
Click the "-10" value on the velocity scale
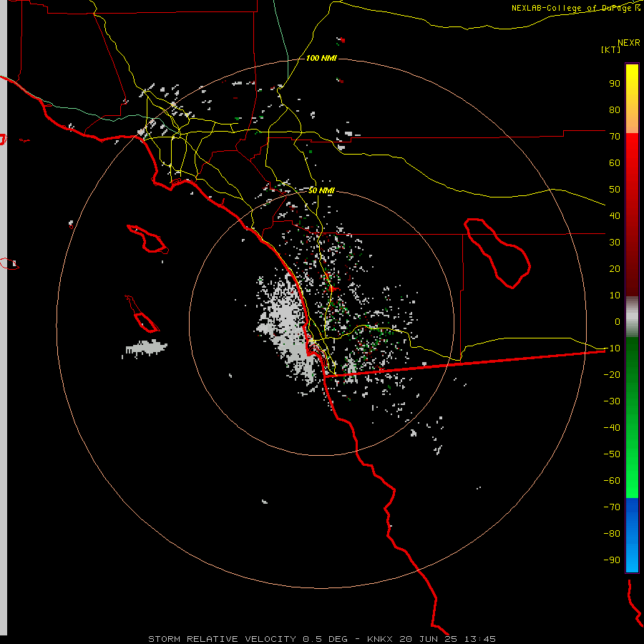[x=612, y=348]
